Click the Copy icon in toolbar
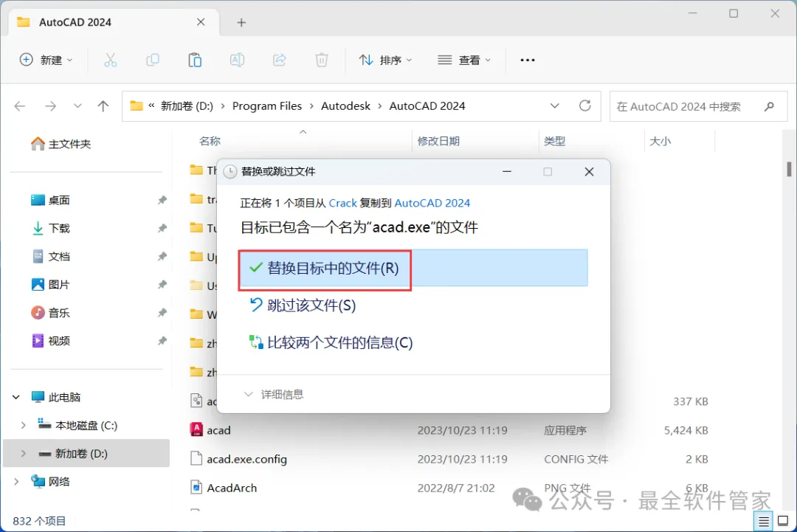 click(x=153, y=60)
